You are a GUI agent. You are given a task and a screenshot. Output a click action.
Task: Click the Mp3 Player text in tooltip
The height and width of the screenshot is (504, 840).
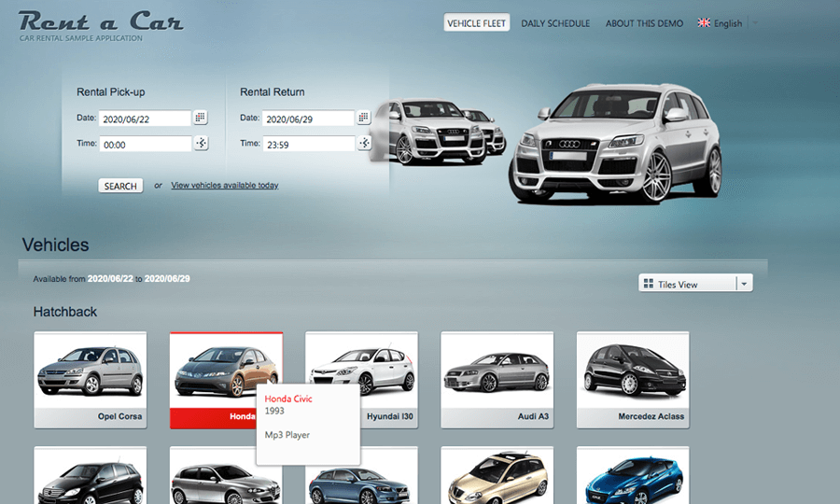[287, 435]
